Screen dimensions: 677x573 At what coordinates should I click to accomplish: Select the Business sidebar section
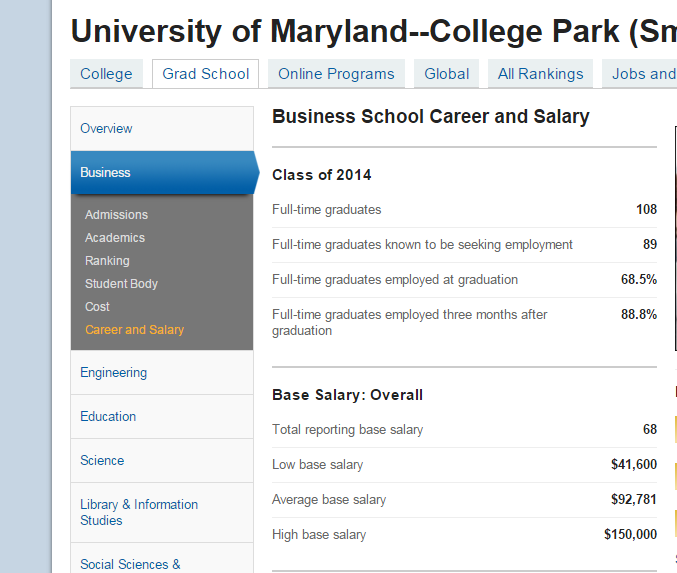pyautogui.click(x=106, y=173)
